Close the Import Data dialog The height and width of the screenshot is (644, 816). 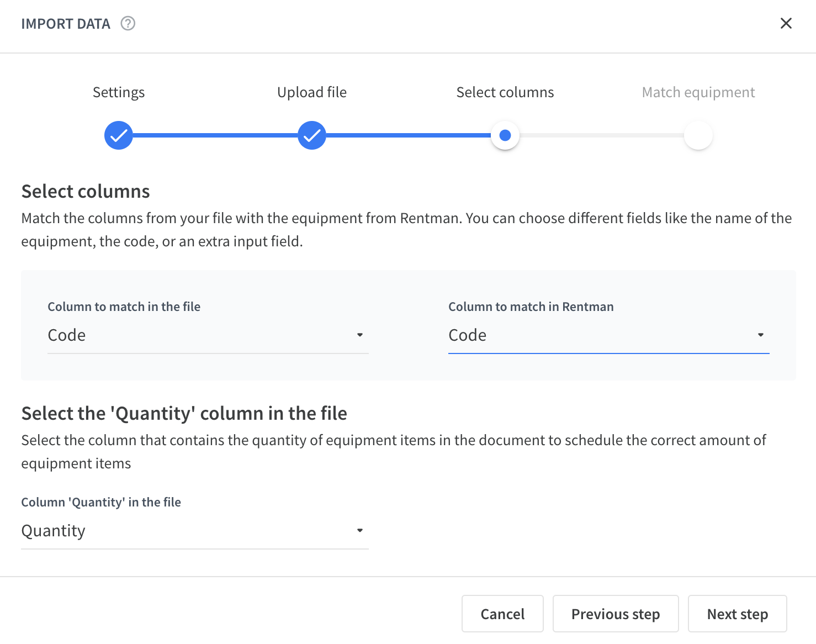[786, 23]
